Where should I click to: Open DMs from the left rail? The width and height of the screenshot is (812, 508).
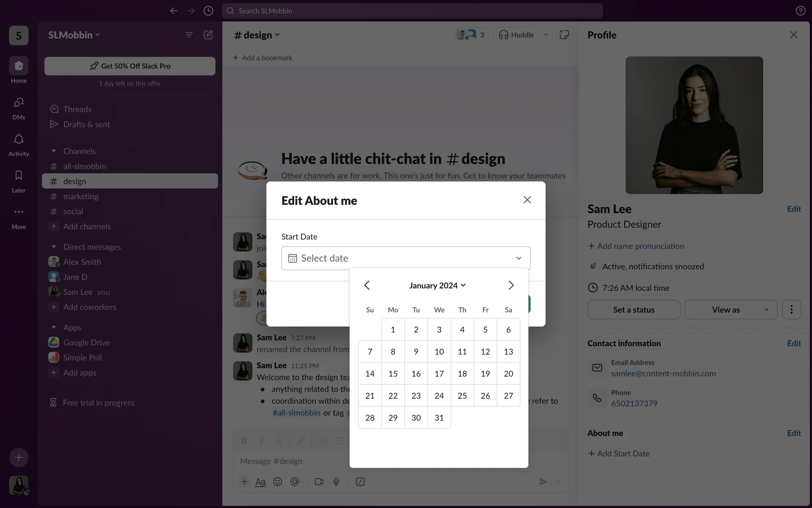(x=19, y=108)
